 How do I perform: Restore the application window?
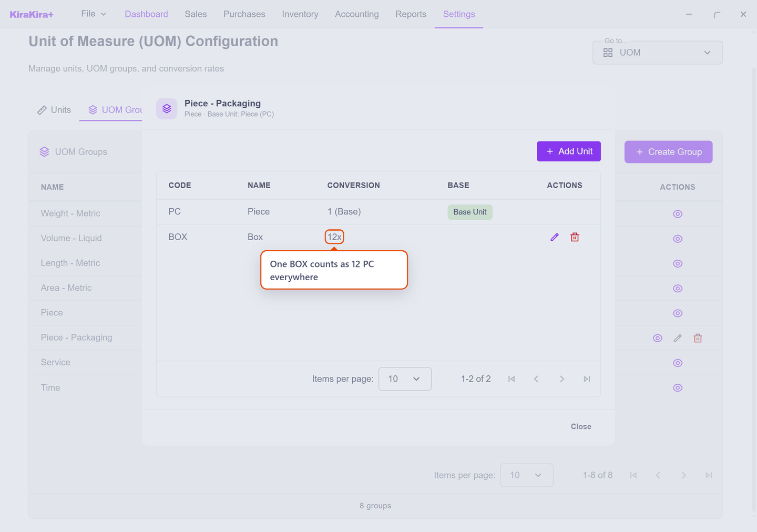pyautogui.click(x=717, y=14)
